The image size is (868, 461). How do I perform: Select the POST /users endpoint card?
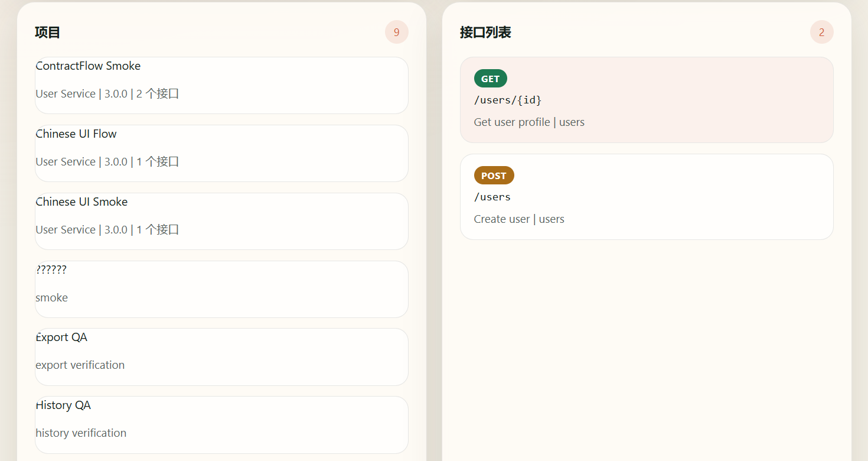point(647,196)
